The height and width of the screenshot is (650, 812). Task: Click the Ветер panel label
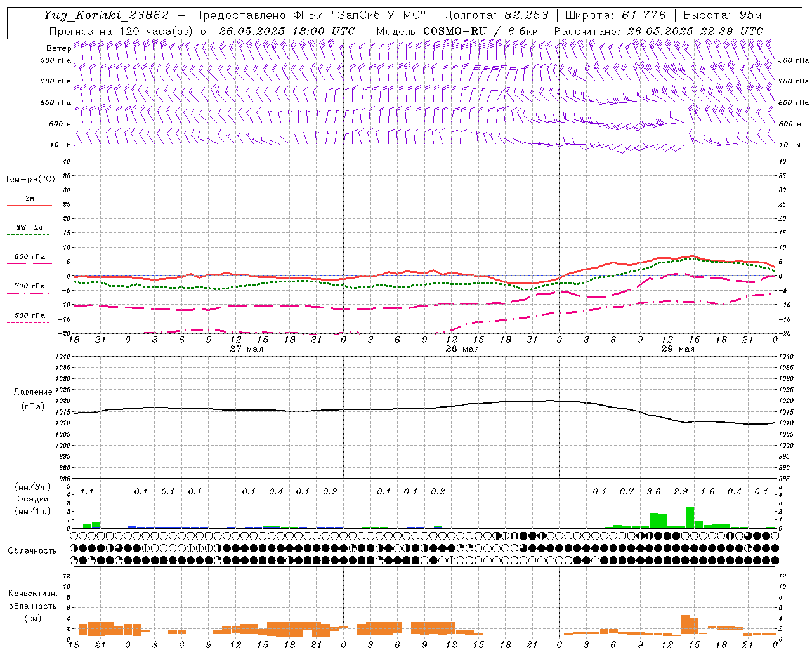[x=59, y=48]
